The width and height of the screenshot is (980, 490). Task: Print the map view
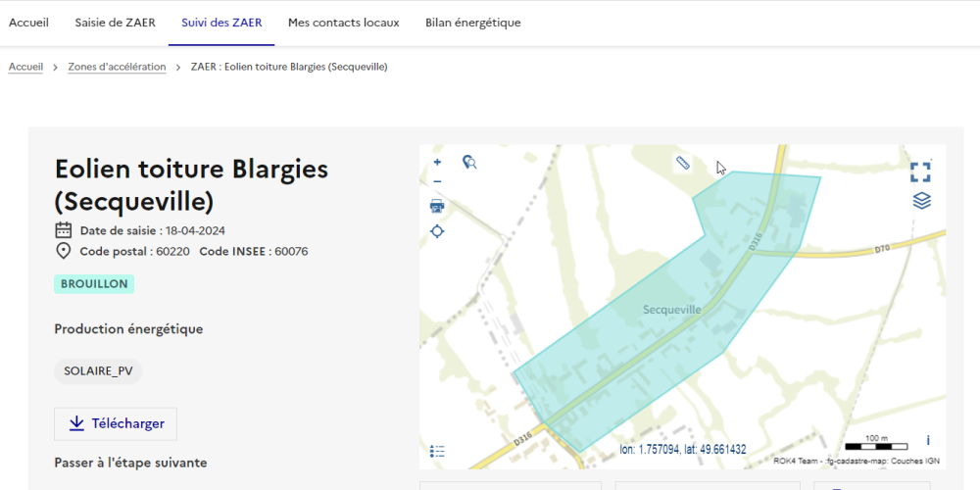tap(437, 206)
